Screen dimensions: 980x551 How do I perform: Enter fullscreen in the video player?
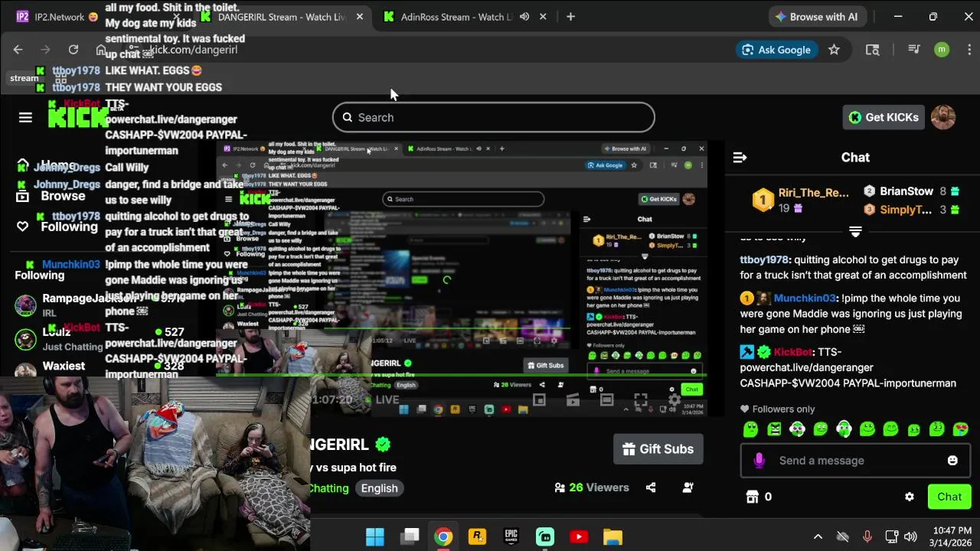click(641, 399)
